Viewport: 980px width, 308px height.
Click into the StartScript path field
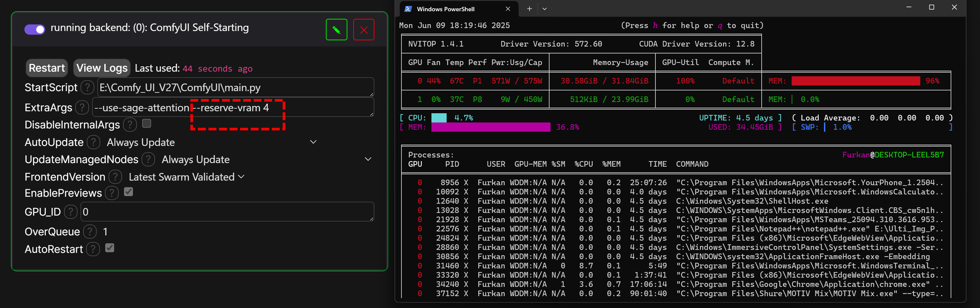235,87
